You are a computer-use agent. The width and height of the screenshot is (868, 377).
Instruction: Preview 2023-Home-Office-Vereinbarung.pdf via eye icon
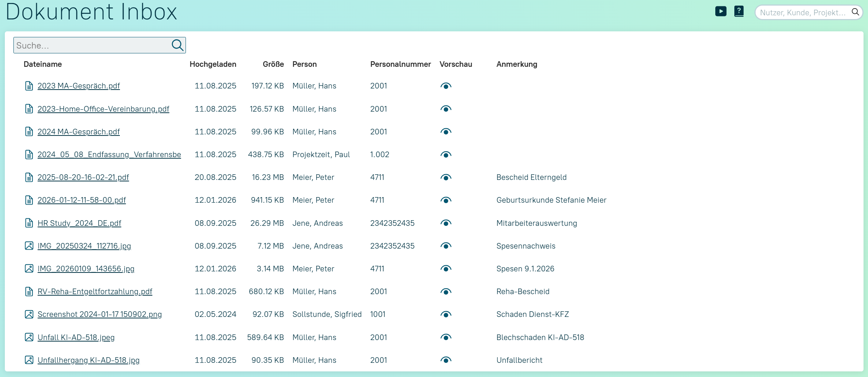click(446, 109)
